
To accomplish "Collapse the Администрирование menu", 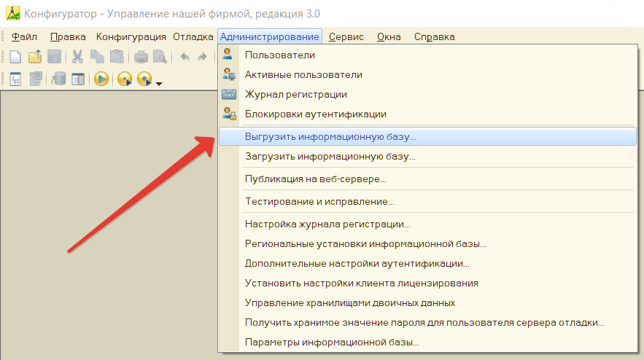I will 270,36.
